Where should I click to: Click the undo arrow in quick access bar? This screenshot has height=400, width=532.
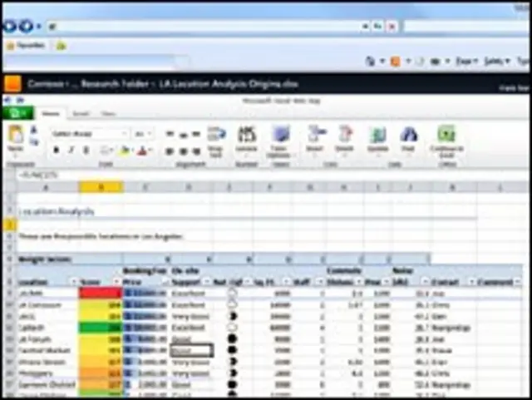pyautogui.click(x=7, y=100)
